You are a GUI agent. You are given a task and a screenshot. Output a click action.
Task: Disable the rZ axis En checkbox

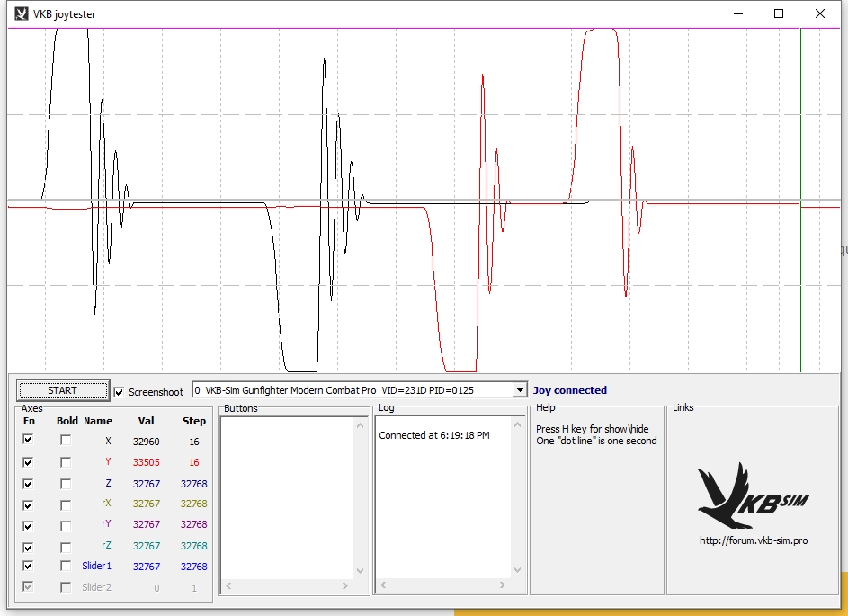coord(28,546)
